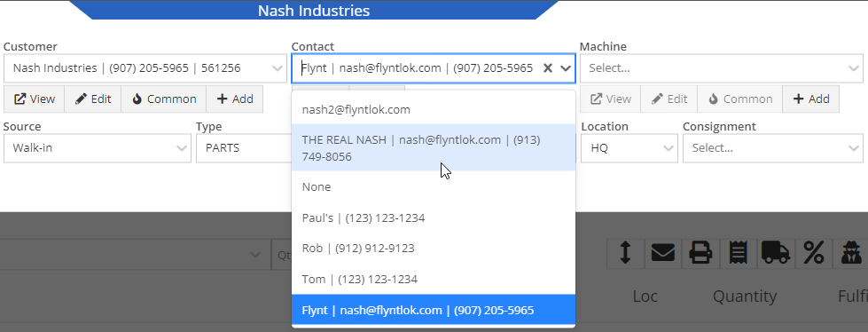Click the customer View button
Viewport: 868px width, 332px height.
pos(35,99)
